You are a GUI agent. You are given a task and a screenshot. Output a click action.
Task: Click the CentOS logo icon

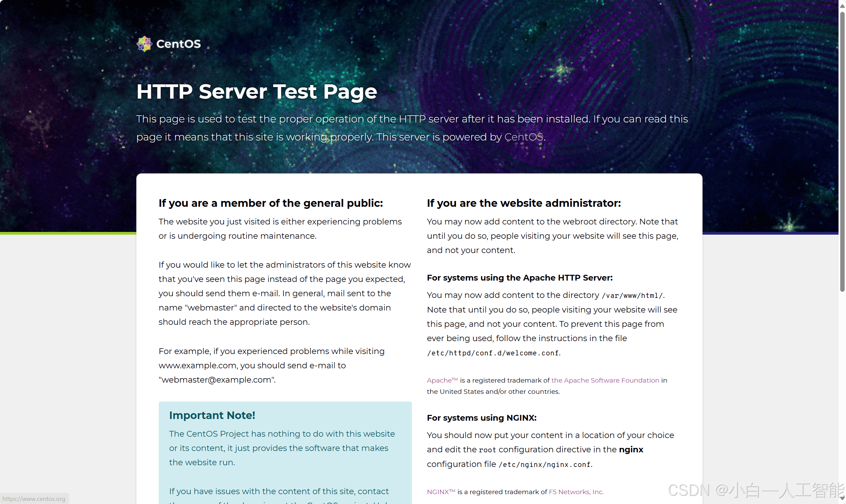[x=144, y=44]
